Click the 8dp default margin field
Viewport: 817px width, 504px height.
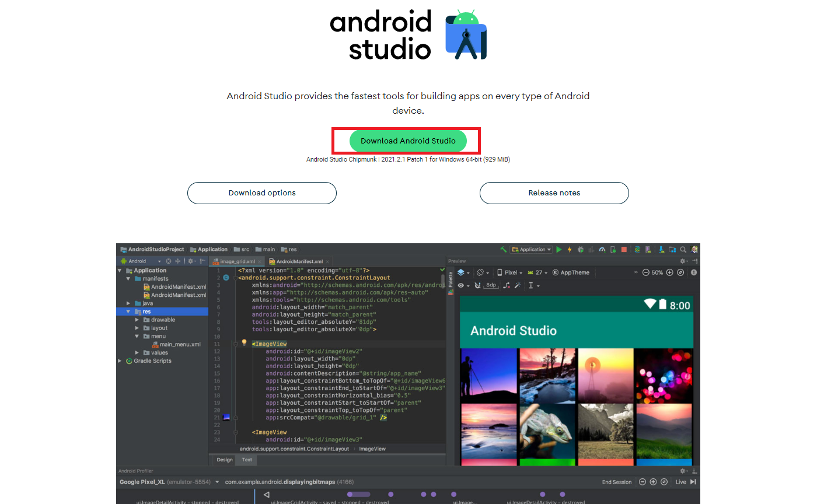(x=491, y=285)
